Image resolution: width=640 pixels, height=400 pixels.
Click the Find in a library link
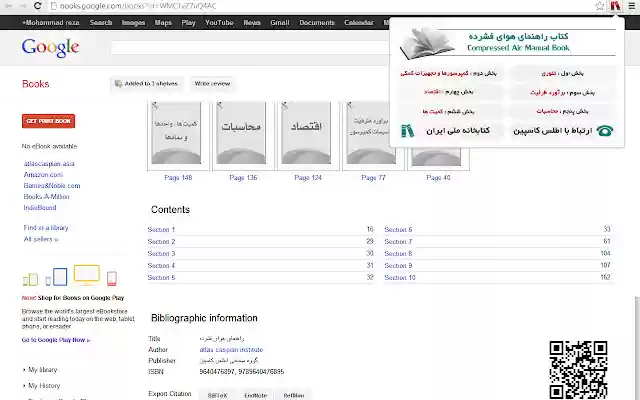pos(46,228)
